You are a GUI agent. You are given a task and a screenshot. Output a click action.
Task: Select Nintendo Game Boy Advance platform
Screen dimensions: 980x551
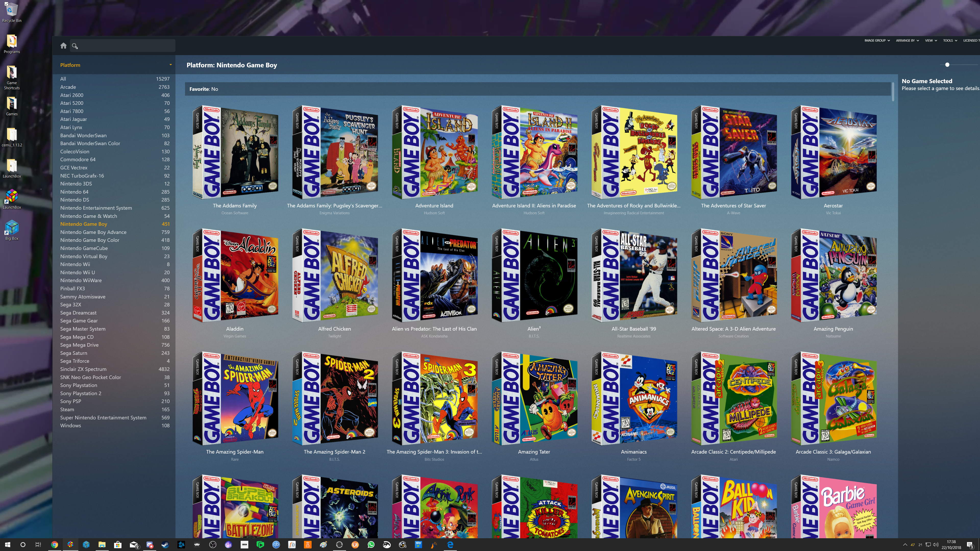[115, 232]
